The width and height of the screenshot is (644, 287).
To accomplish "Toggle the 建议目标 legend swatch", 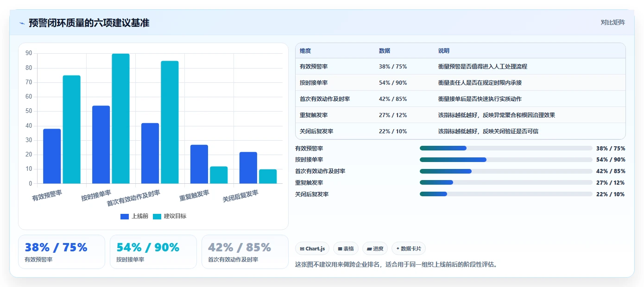I will [157, 216].
